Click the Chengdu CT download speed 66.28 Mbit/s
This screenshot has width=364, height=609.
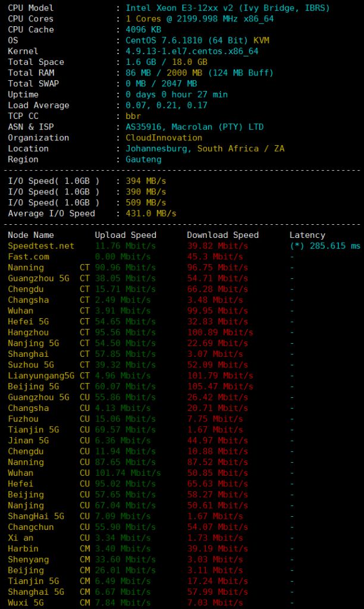pyautogui.click(x=218, y=290)
